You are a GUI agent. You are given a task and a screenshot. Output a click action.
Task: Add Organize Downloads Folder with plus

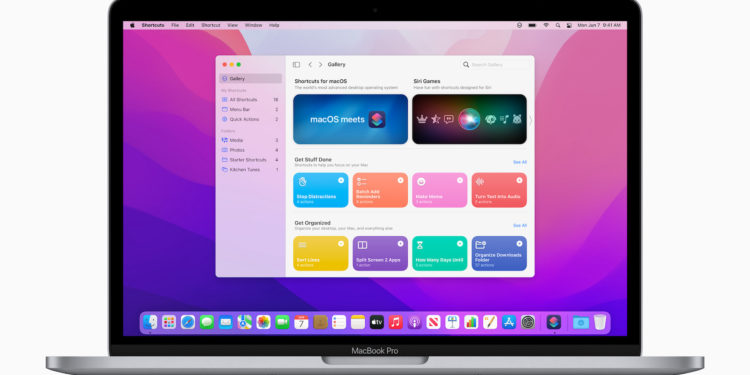[519, 243]
